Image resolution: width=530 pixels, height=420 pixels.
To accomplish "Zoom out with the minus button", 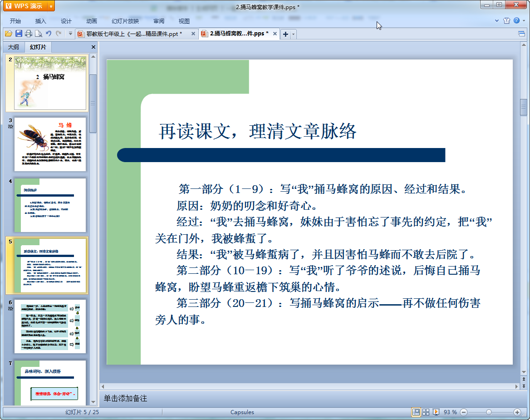I will (464, 412).
